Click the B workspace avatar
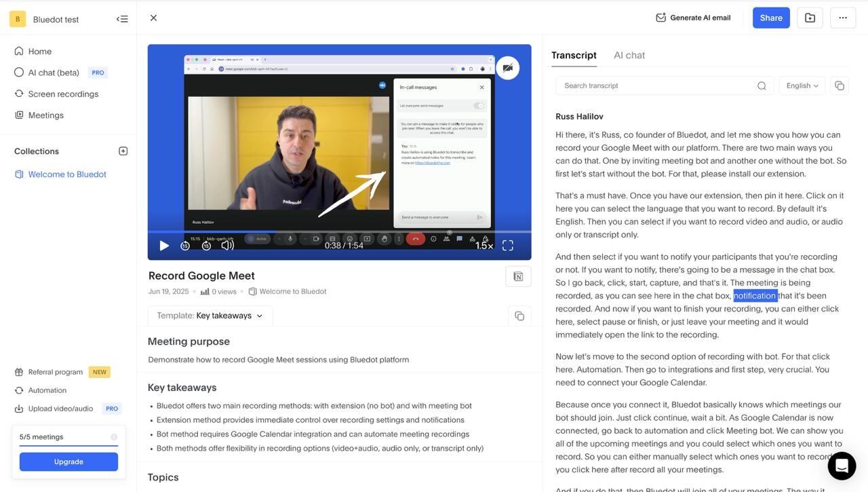This screenshot has width=868, height=492. point(18,19)
